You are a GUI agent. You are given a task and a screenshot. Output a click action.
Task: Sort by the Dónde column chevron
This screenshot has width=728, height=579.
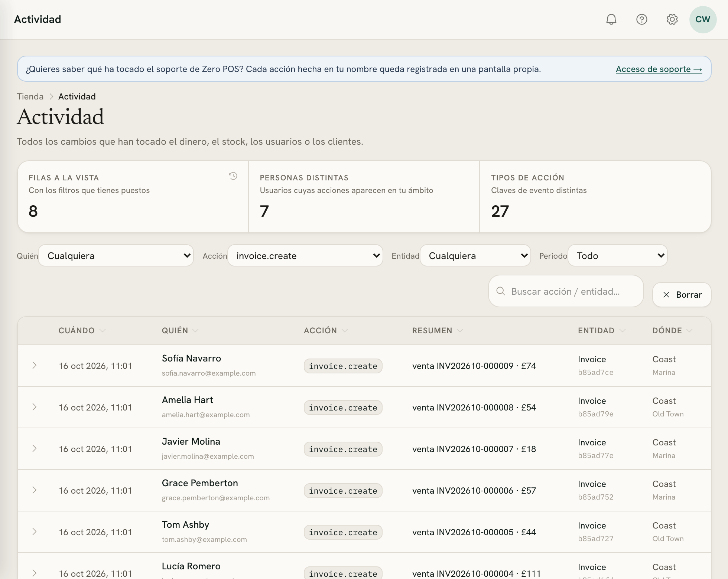[690, 330]
